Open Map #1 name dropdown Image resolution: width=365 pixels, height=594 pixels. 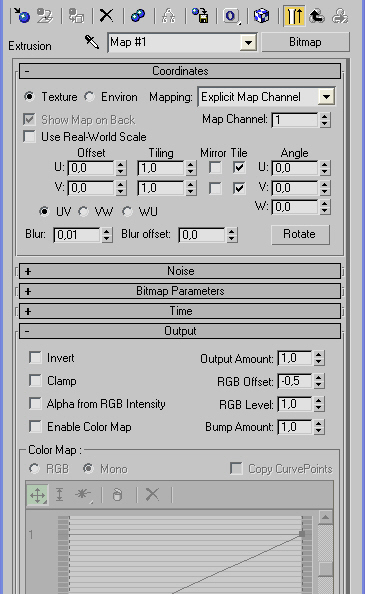coord(248,42)
